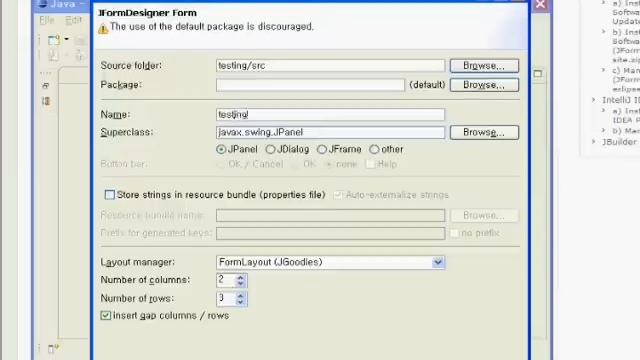This screenshot has height=360, width=640.
Task: Click the Name field containing testing
Action: tap(330, 115)
